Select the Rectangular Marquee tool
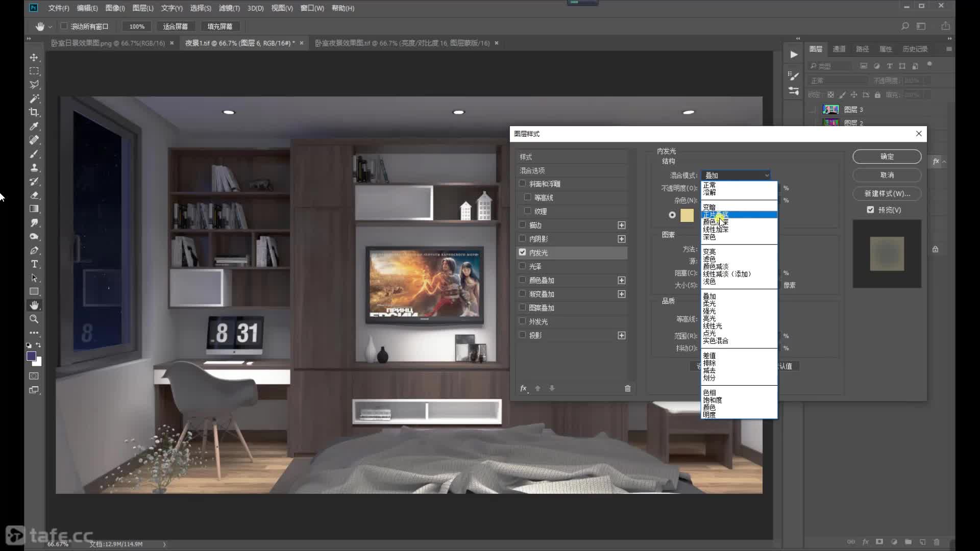 pyautogui.click(x=34, y=71)
